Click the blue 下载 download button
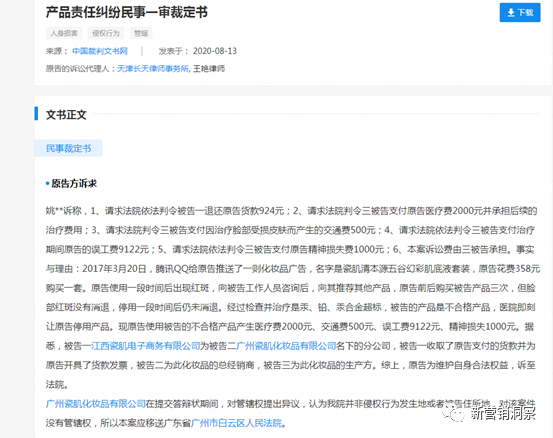553x438 pixels. tap(520, 13)
